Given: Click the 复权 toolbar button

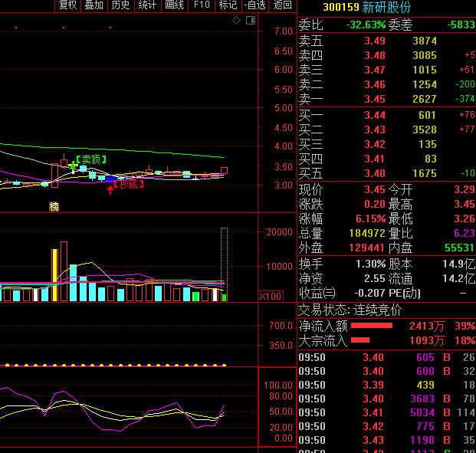Looking at the screenshot, I should click(67, 5).
